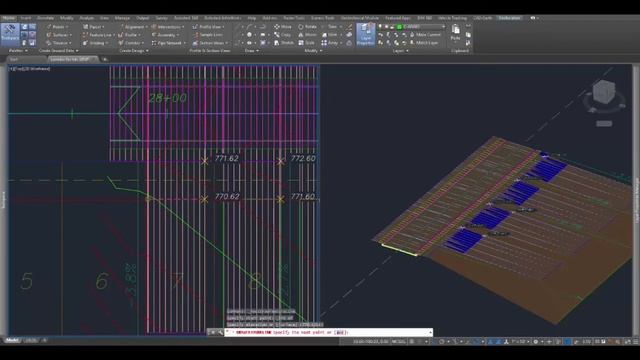Viewport: 640px width, 360px height.
Task: Toggle the MODEL space button in status bar
Action: 398,341
